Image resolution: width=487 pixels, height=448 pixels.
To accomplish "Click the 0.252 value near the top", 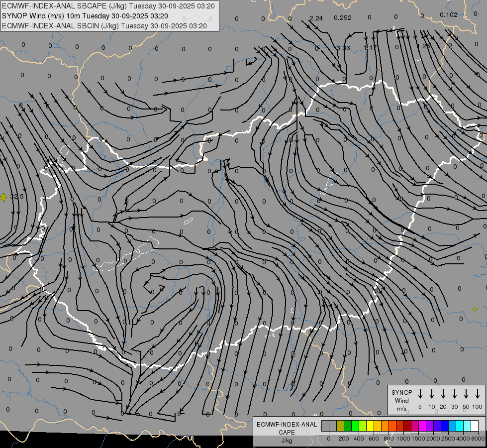I will pos(342,18).
